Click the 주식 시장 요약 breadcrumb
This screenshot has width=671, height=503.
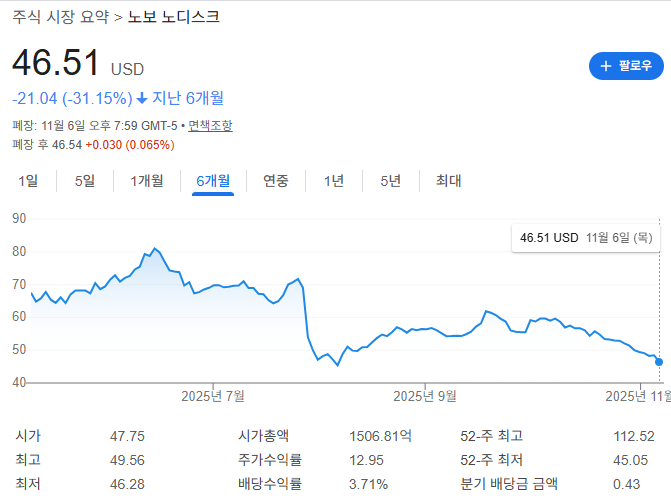(61, 17)
